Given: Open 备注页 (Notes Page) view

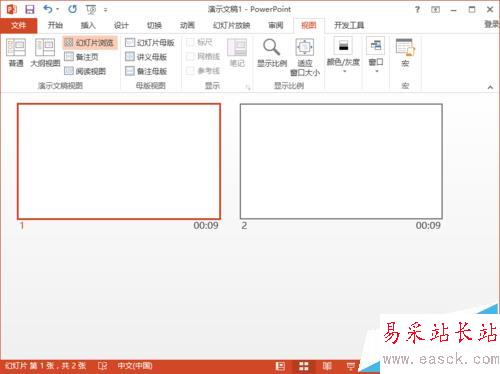Looking at the screenshot, I should pos(82,57).
